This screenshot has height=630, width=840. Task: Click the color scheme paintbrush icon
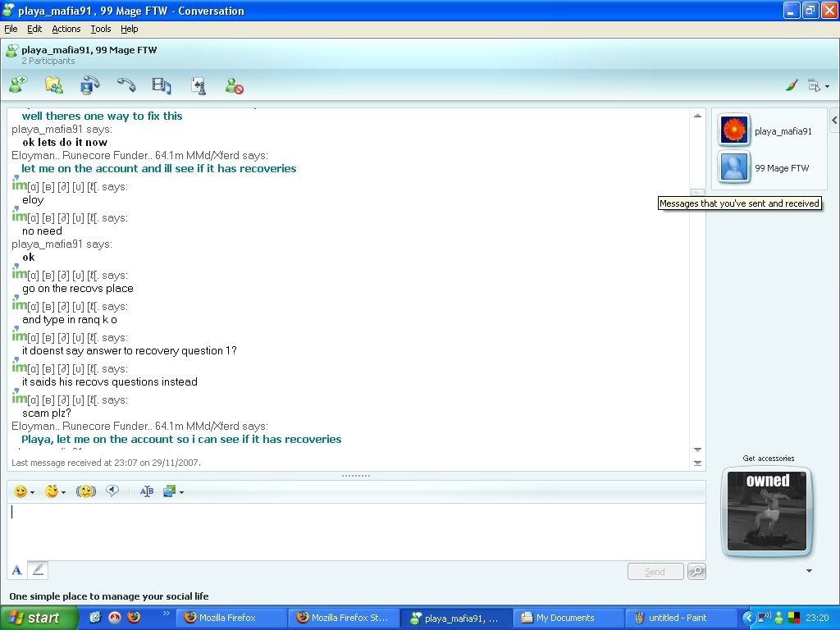[792, 85]
